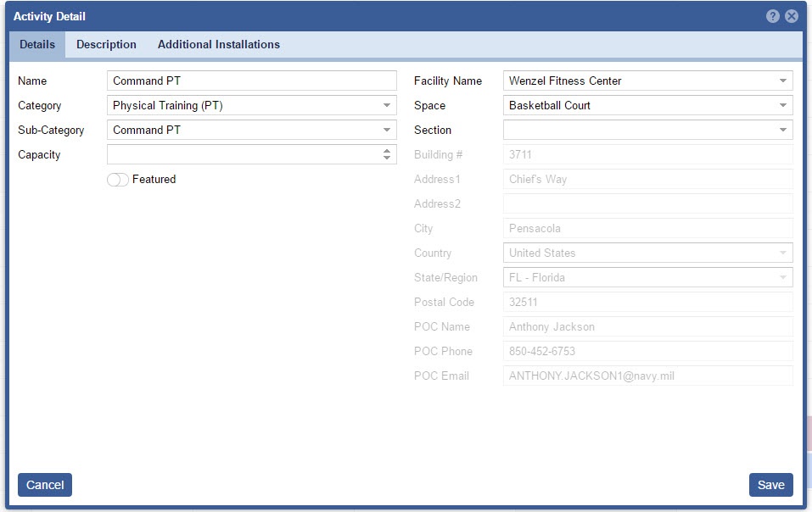Open the Additional Installations tab
Screen dimensions: 812x512
pyautogui.click(x=218, y=45)
